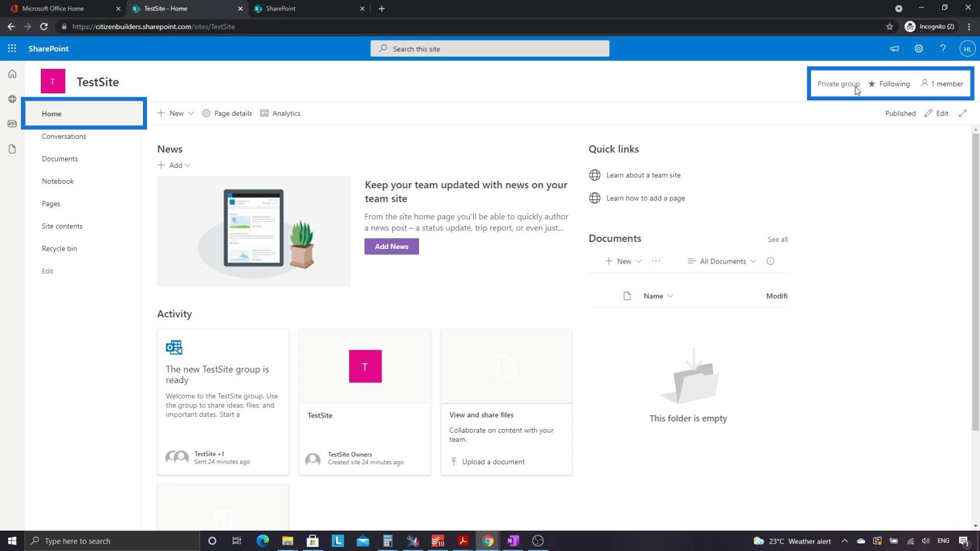
Task: Open My sites globe icon in left rail
Action: click(x=12, y=99)
